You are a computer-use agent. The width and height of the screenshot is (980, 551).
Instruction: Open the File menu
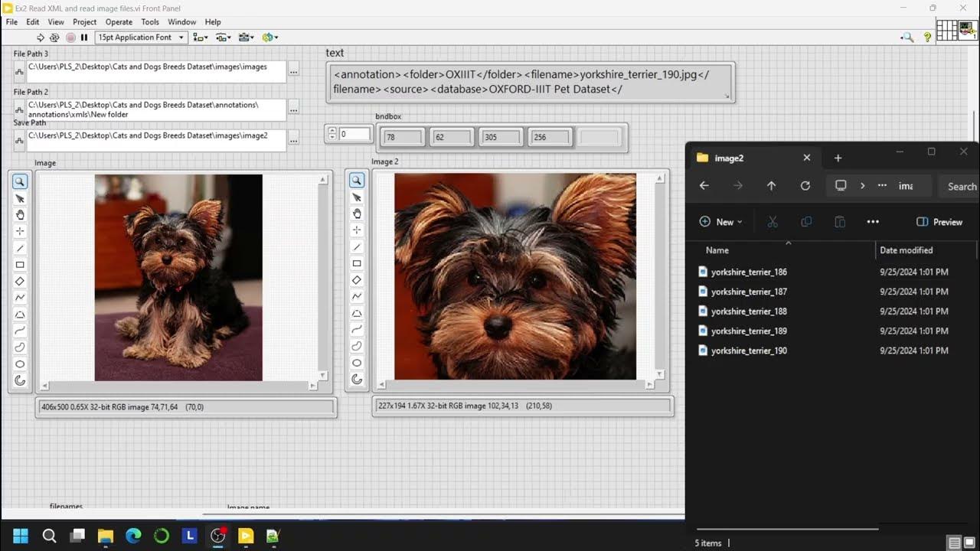coord(11,22)
